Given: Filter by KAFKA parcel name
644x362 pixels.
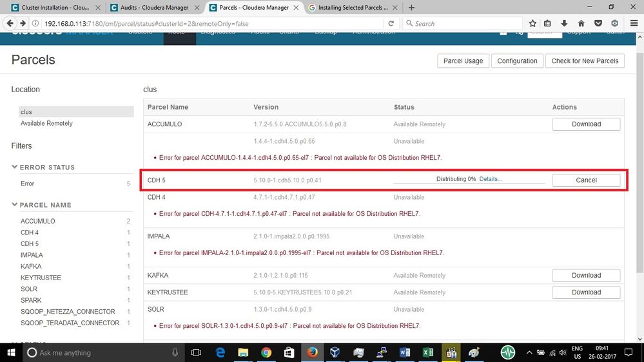Looking at the screenshot, I should tap(31, 267).
